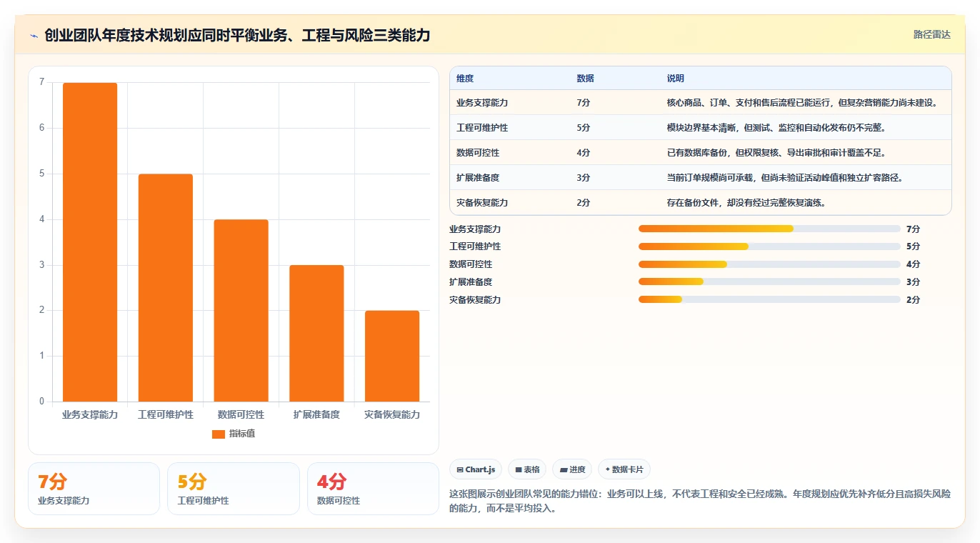The width and height of the screenshot is (980, 543).
Task: Click the 工程可维护性 progress bar
Action: tap(769, 246)
